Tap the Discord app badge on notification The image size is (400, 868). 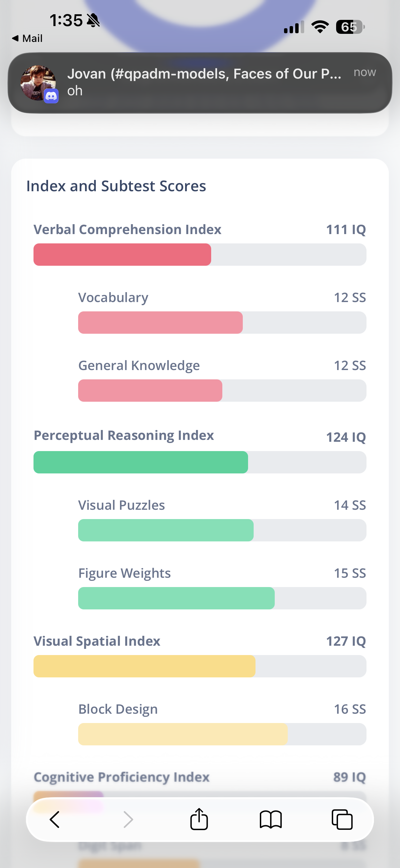51,96
